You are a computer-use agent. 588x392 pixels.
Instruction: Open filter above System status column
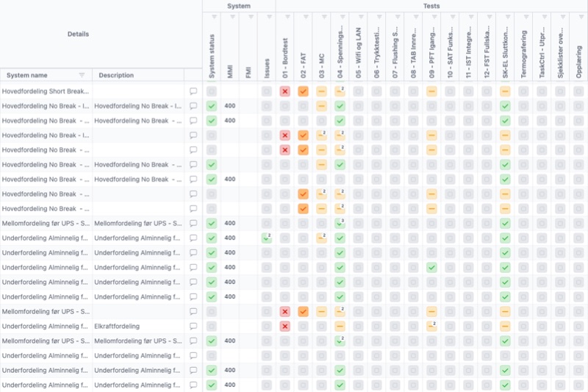(x=214, y=17)
